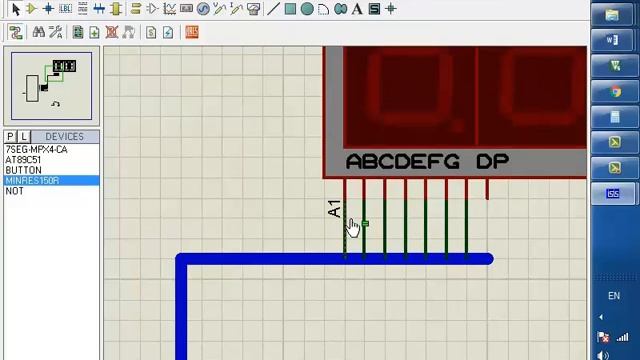
Task: Open the volume speaker icon
Action: pyautogui.click(x=603, y=356)
